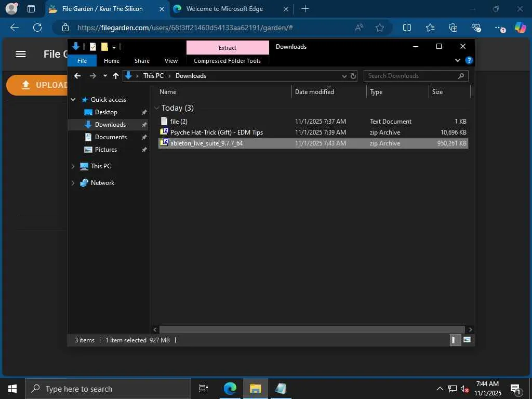Open the Share ribbon tab
The height and width of the screenshot is (399, 532).
[x=142, y=61]
